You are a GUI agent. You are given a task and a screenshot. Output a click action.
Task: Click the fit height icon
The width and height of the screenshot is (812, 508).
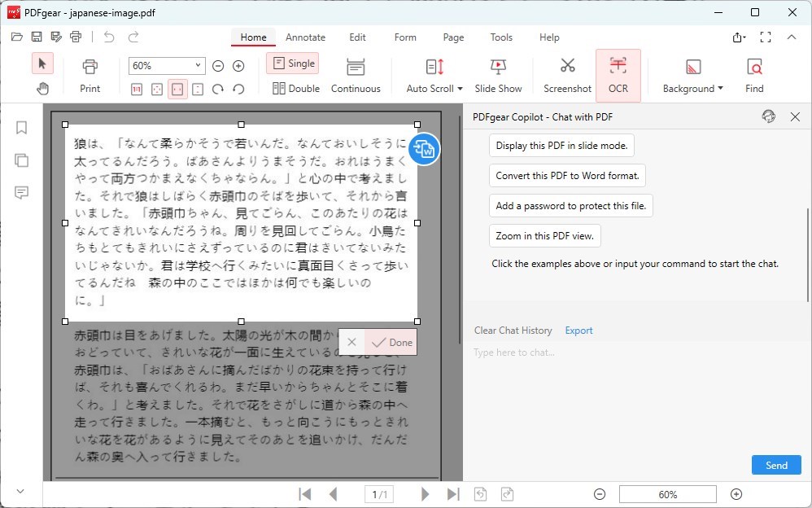point(197,90)
